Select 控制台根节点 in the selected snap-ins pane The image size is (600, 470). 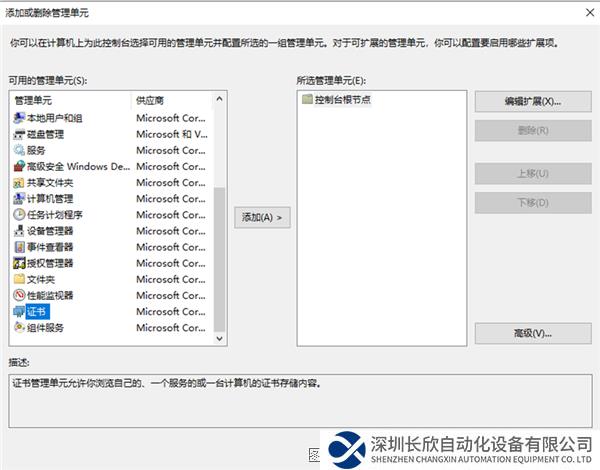point(343,100)
